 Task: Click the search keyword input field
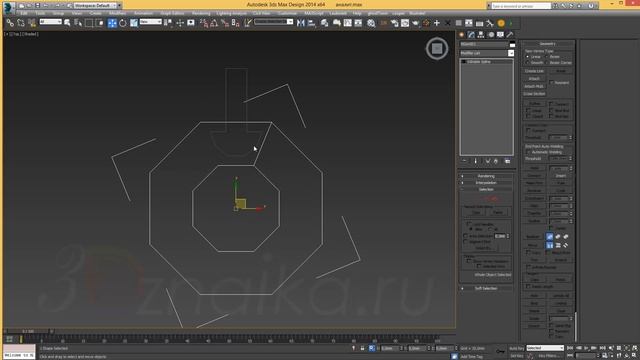pyautogui.click(x=521, y=6)
